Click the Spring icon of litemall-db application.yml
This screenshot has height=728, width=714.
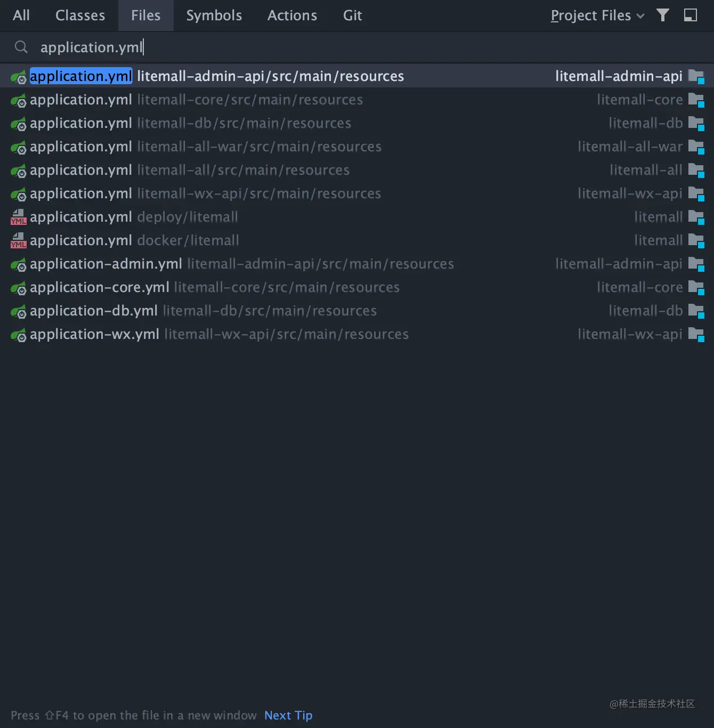19,124
